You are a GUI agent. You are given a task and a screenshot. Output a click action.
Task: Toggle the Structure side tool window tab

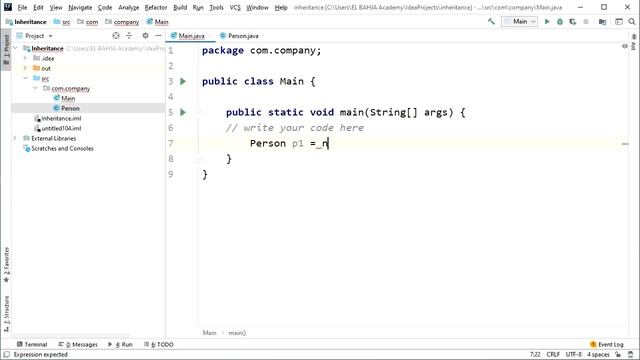[x=6, y=313]
